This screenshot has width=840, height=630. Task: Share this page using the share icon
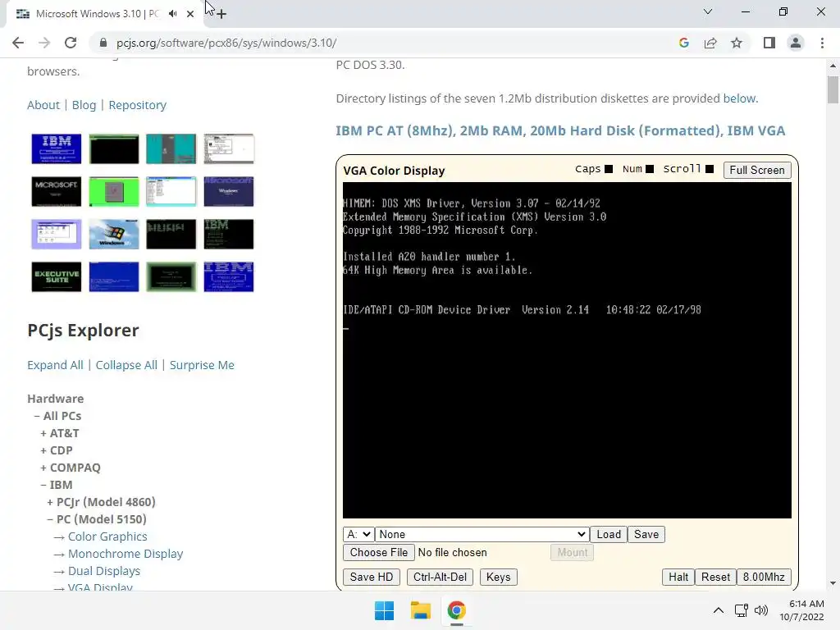coord(710,43)
